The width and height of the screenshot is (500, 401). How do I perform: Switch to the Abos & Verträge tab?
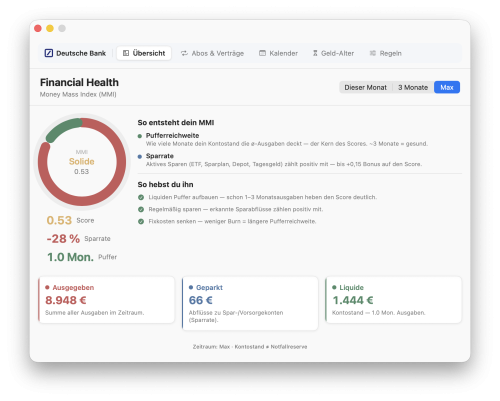tap(212, 53)
